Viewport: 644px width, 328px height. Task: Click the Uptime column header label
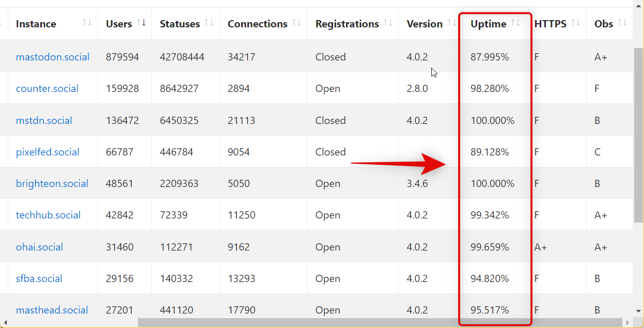coord(489,24)
